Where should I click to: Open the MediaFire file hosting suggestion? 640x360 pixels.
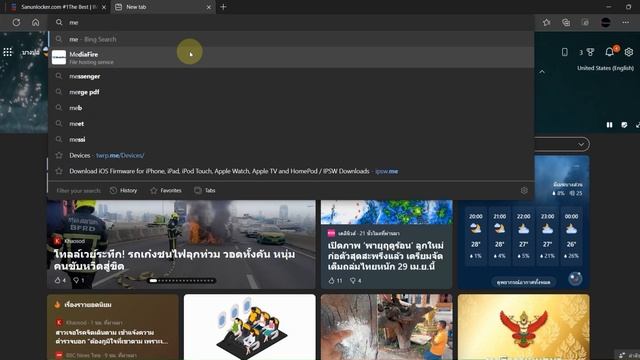click(291, 58)
